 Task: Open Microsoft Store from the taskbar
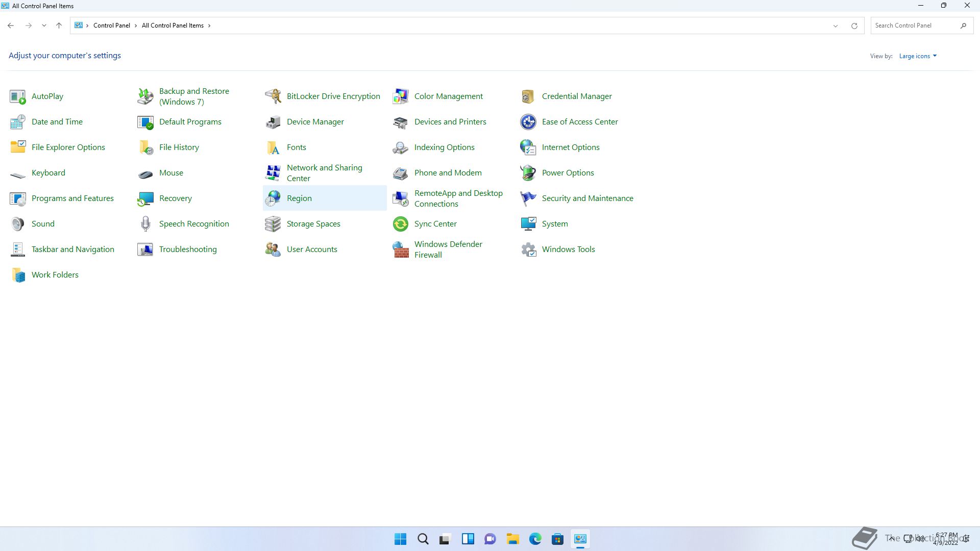[558, 539]
